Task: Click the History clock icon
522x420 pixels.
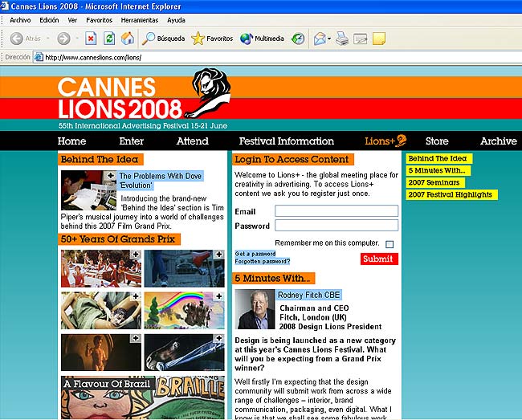Action: coord(298,38)
